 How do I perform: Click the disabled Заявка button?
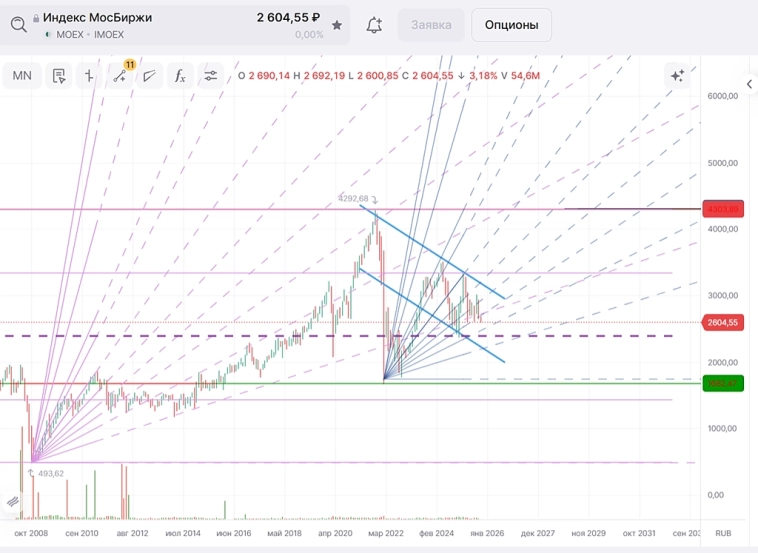[x=431, y=25]
